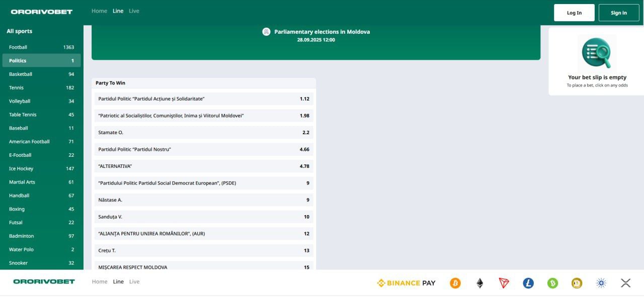Screen dimensions: 644x297
Task: Select Futsal in the sports sidebar
Action: click(41, 223)
